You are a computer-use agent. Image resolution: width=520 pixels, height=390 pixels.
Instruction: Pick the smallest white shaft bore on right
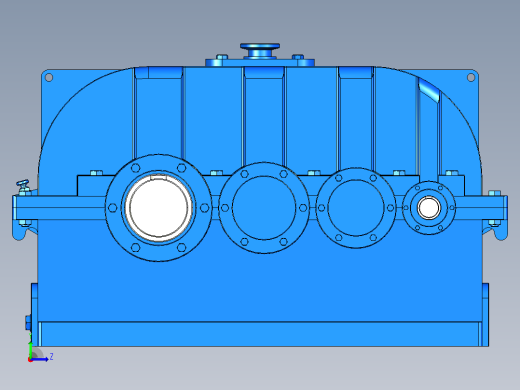coord(429,207)
